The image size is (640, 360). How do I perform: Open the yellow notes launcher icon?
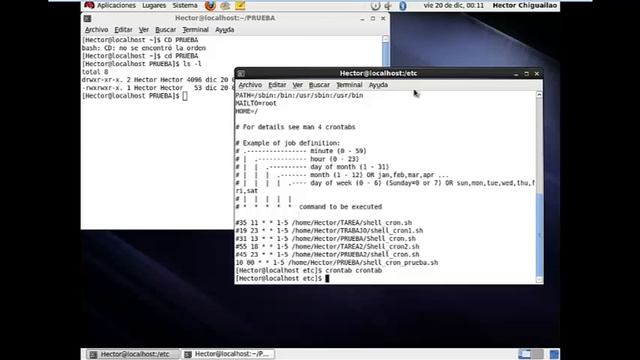[240, 5]
